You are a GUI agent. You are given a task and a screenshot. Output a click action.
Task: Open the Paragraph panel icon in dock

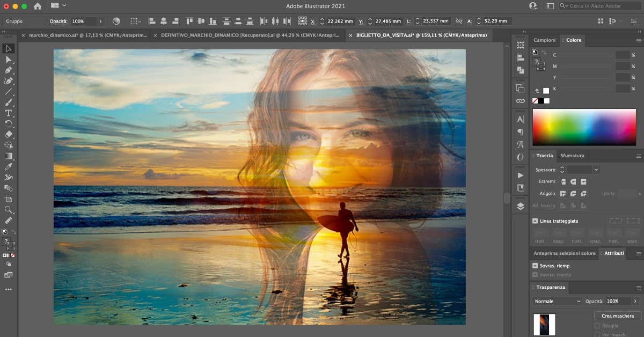pos(520,131)
